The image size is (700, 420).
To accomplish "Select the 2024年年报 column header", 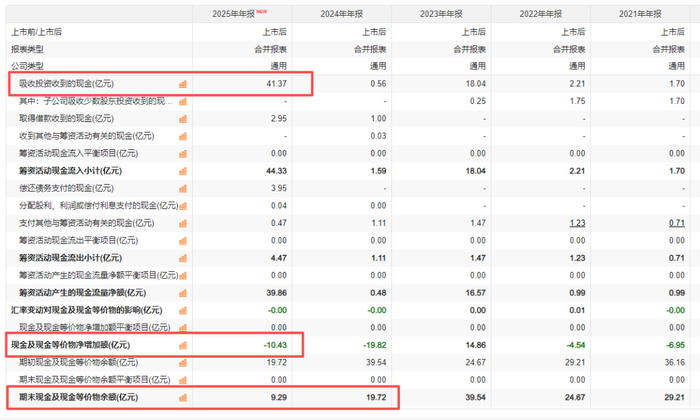I will pos(342,14).
